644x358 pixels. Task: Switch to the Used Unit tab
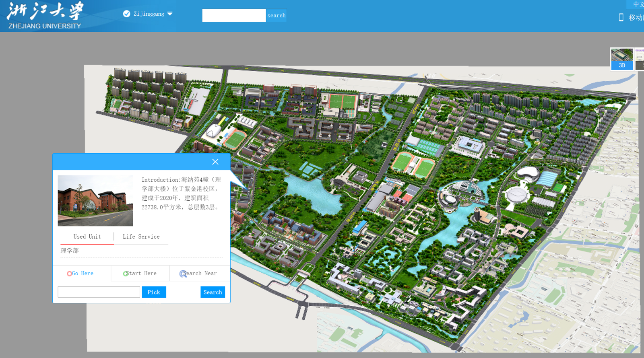click(x=87, y=237)
